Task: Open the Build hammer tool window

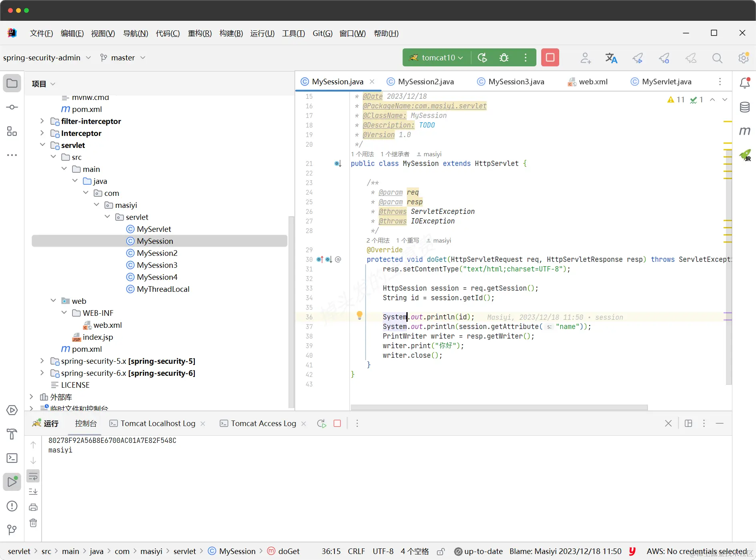Action: pyautogui.click(x=12, y=434)
